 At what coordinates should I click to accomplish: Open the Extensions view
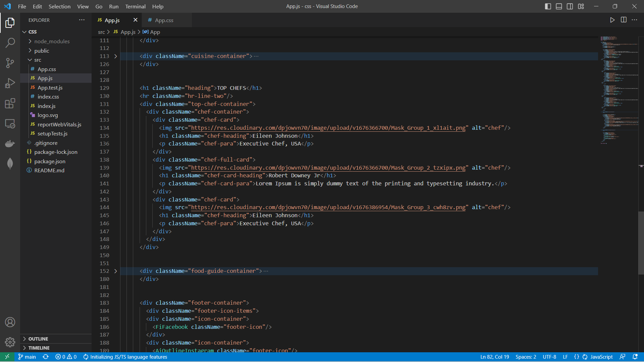(x=10, y=103)
